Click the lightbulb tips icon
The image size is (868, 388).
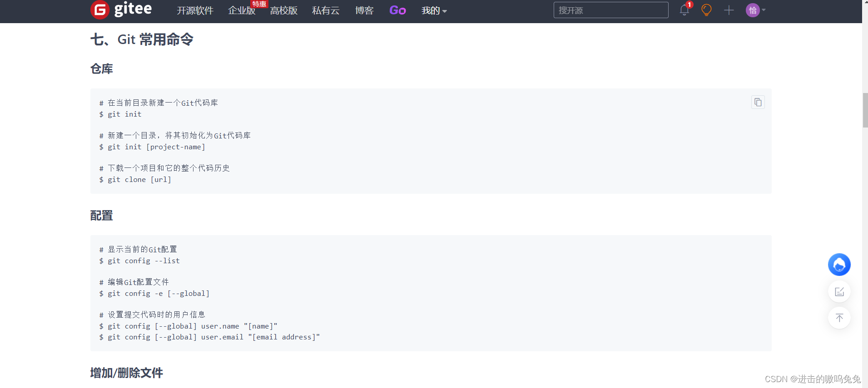tap(706, 10)
